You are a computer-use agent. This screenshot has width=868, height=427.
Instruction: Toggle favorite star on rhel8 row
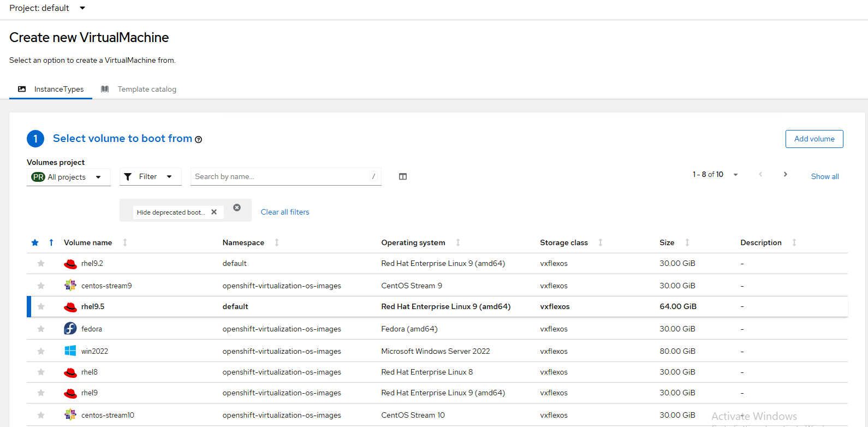pyautogui.click(x=41, y=372)
